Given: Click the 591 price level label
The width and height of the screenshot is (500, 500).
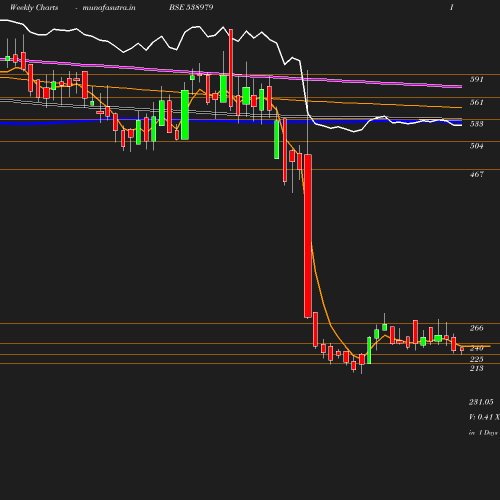Looking at the screenshot, I should [477, 79].
